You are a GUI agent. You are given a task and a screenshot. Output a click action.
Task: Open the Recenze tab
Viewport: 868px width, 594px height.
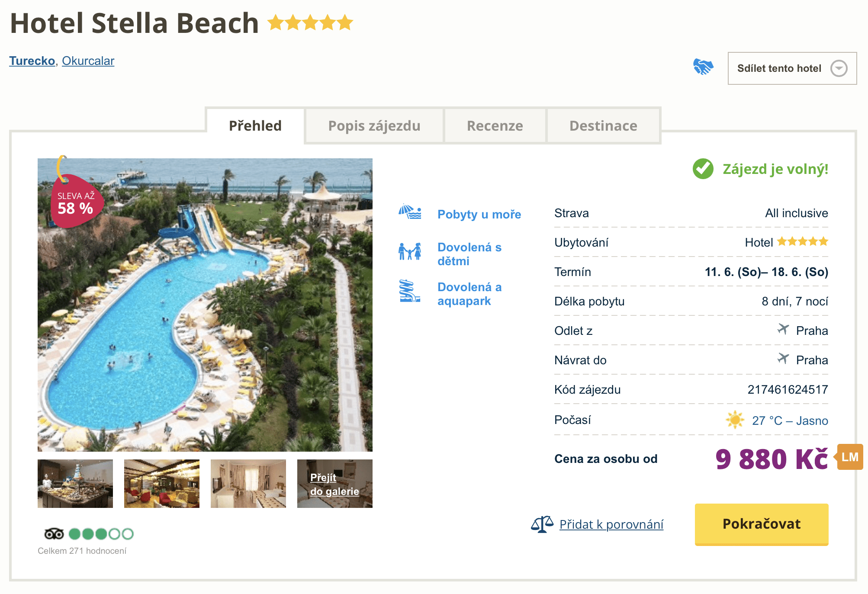click(x=495, y=126)
